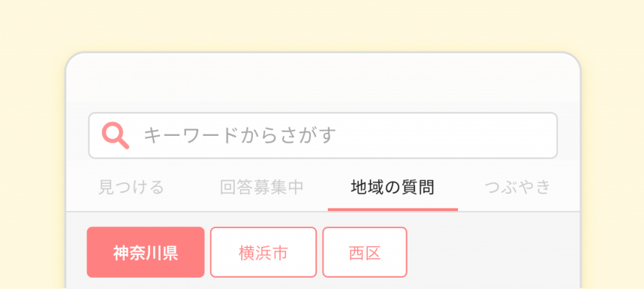Focus the キーワードからさがす search field
Image resolution: width=644 pixels, height=289 pixels.
[323, 135]
